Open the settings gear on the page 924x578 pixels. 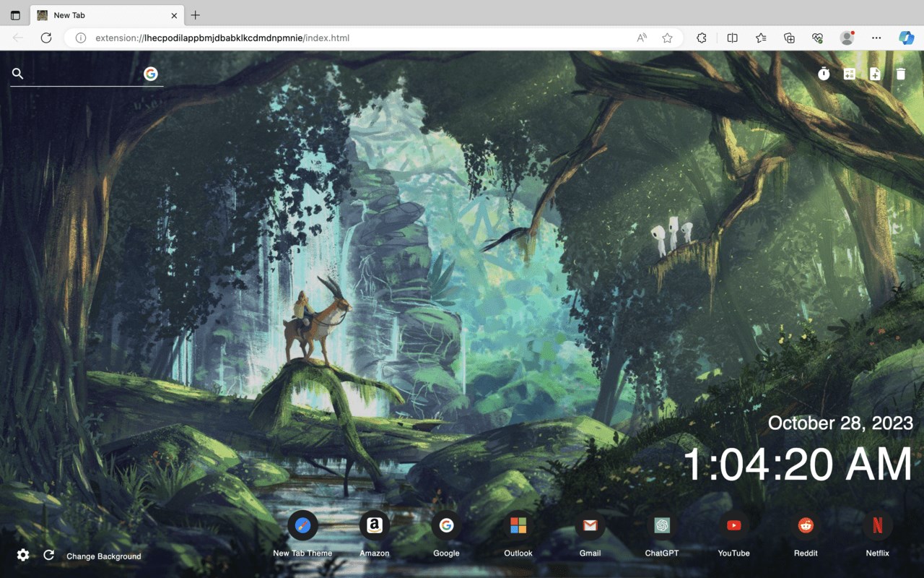click(23, 555)
